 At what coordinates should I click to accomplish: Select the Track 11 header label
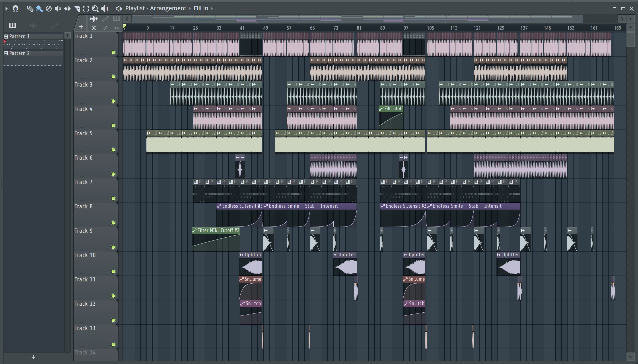tap(85, 279)
